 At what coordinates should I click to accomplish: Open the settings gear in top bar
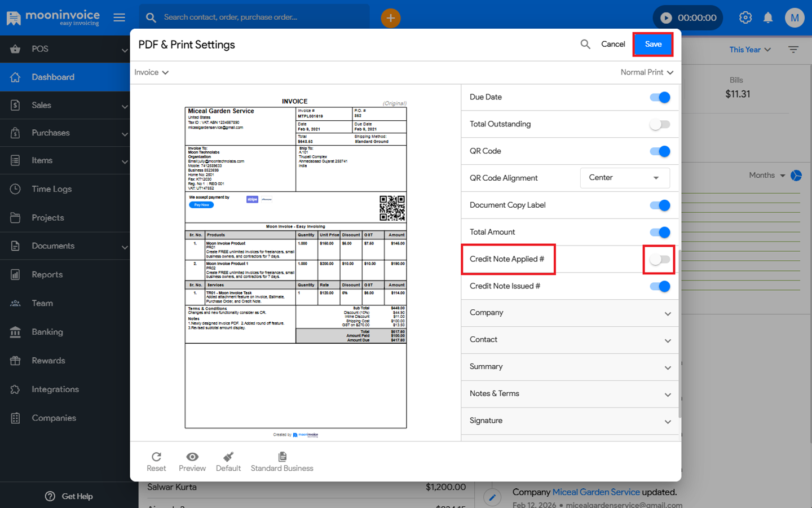pos(745,18)
